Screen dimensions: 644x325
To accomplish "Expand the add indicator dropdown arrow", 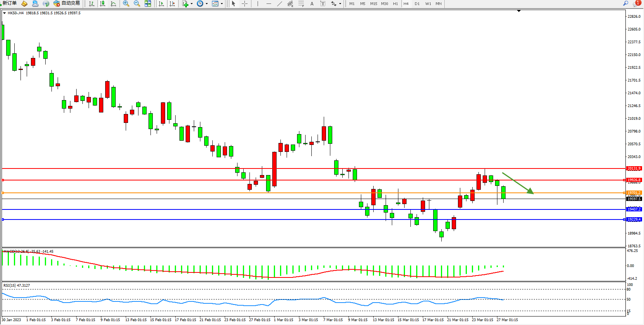I will 191,4.
